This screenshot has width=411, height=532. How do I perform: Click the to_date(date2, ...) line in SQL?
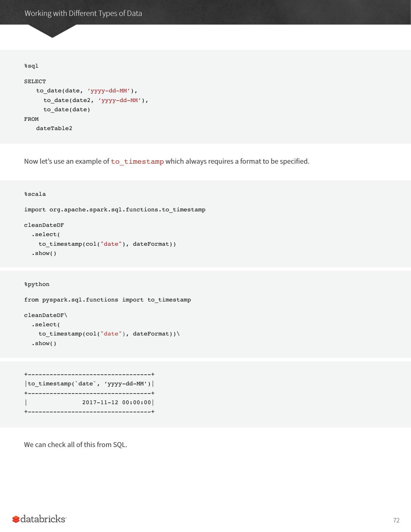point(96,100)
